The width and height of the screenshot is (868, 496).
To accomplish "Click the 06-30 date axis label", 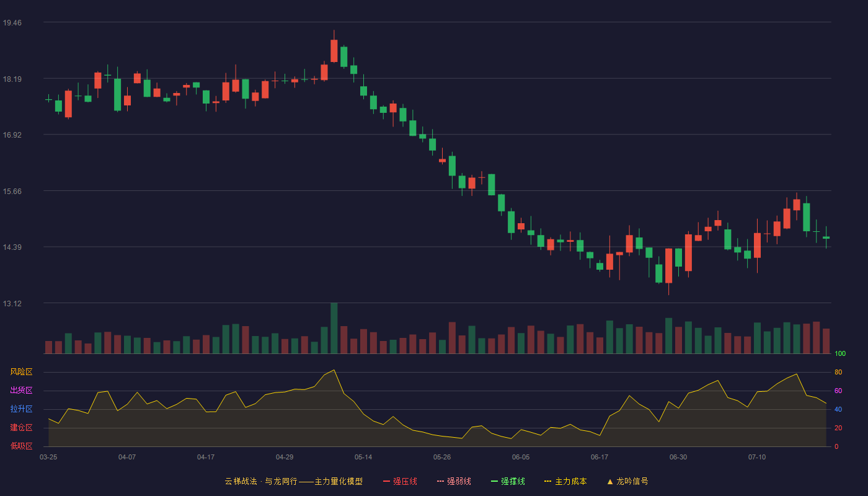I will [x=678, y=457].
